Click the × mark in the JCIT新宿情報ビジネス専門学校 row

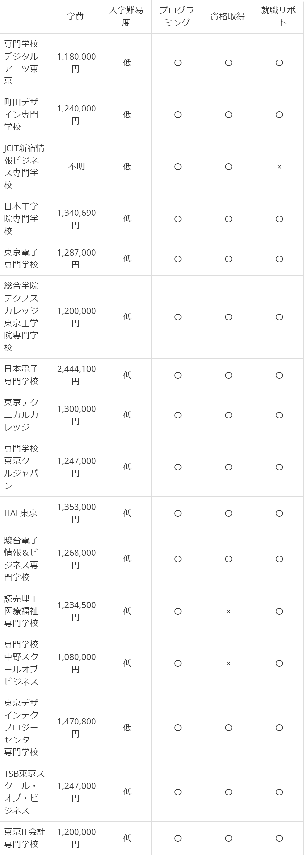tap(279, 167)
